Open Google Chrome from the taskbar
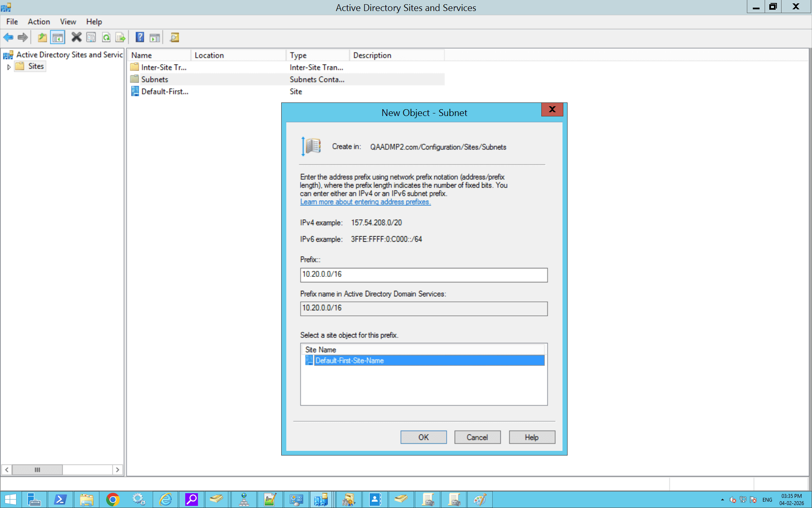Viewport: 812px width, 508px height. (113, 500)
